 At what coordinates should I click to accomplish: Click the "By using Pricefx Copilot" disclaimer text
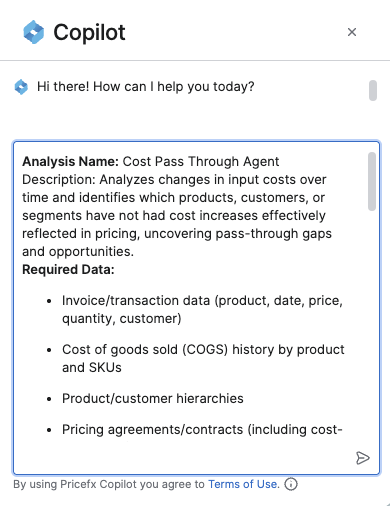pos(109,484)
